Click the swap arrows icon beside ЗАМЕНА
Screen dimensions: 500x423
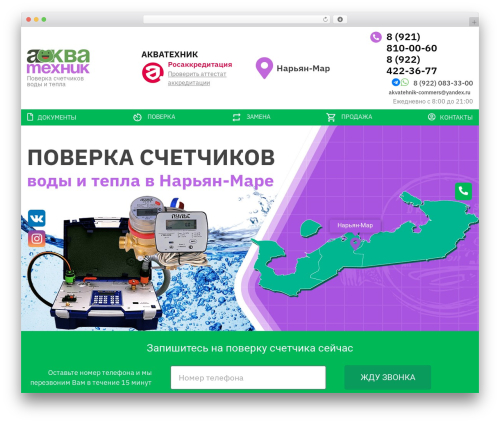point(236,117)
